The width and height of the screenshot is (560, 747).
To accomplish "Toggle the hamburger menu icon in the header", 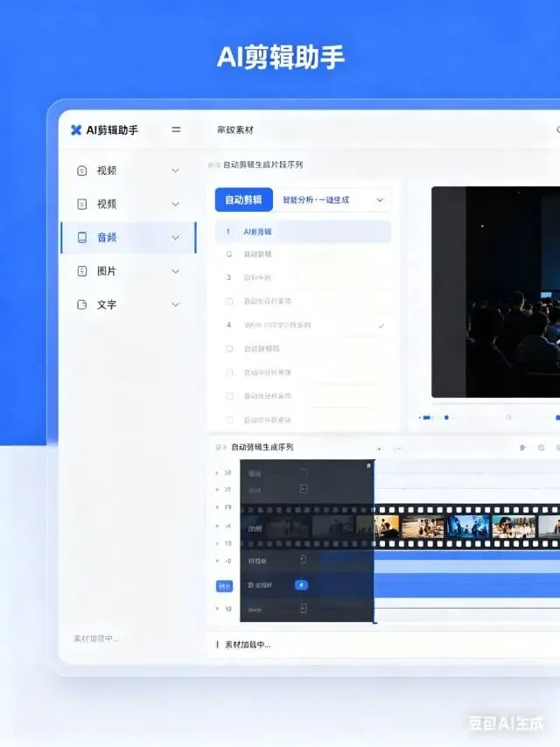I will [x=176, y=129].
